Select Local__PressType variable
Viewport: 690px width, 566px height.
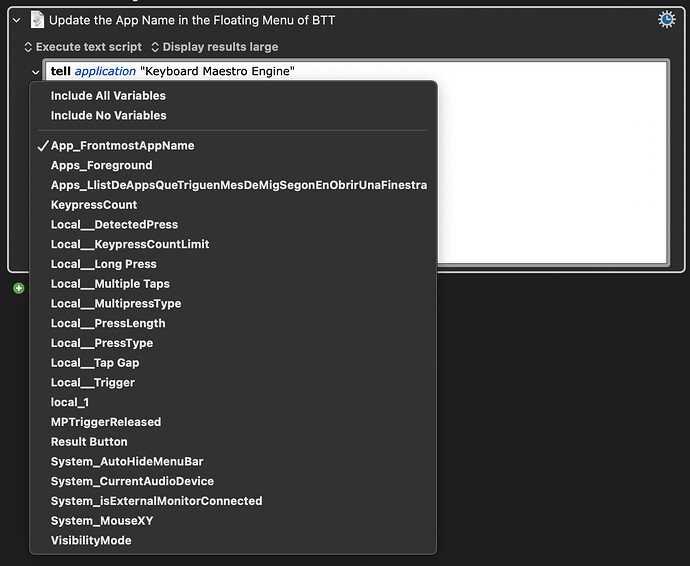[x=233, y=343]
